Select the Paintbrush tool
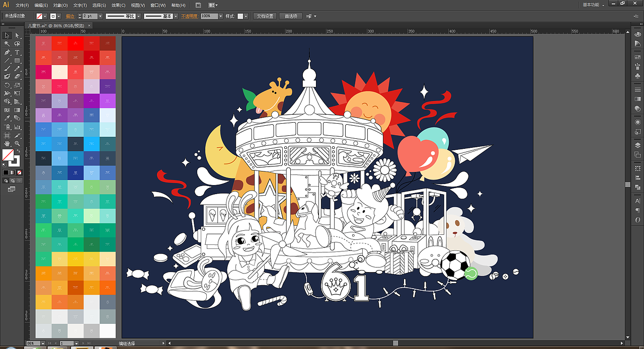Viewport: 644px width, 349px height. (x=7, y=68)
